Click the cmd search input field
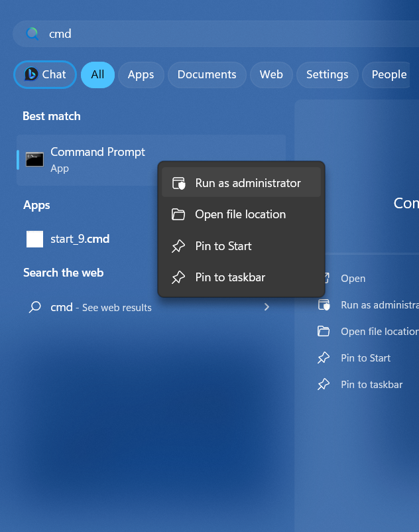Viewport: 419px width, 532px height. point(217,34)
